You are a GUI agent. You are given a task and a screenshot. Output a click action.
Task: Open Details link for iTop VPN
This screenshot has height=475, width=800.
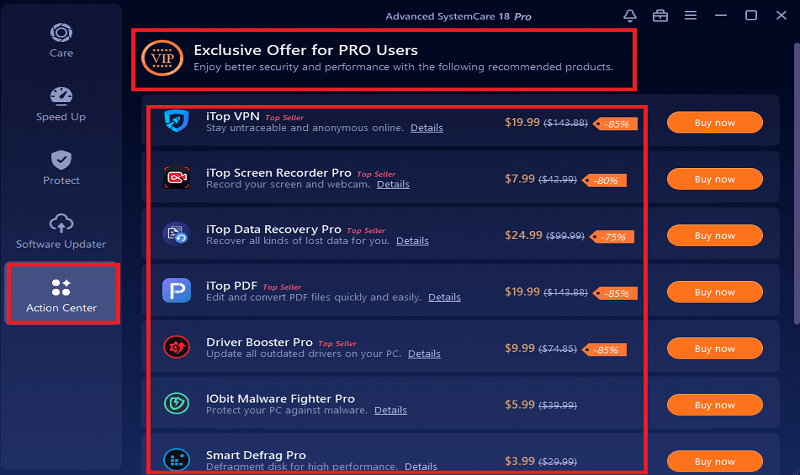click(427, 128)
